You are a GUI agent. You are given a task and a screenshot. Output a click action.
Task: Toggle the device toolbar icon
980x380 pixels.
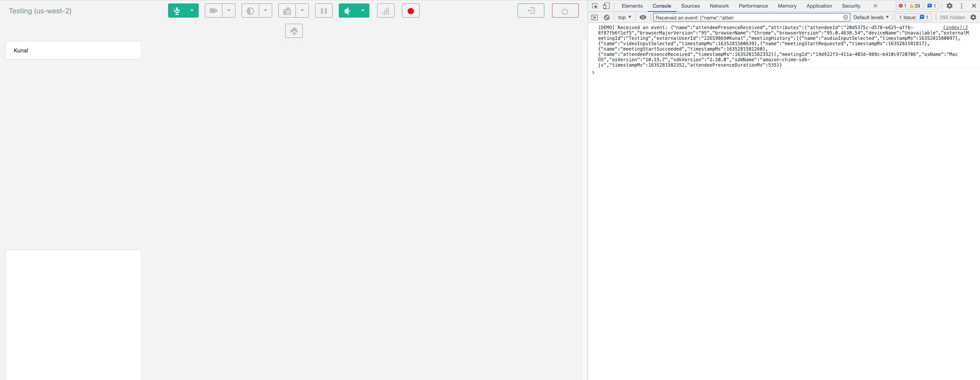(x=606, y=6)
